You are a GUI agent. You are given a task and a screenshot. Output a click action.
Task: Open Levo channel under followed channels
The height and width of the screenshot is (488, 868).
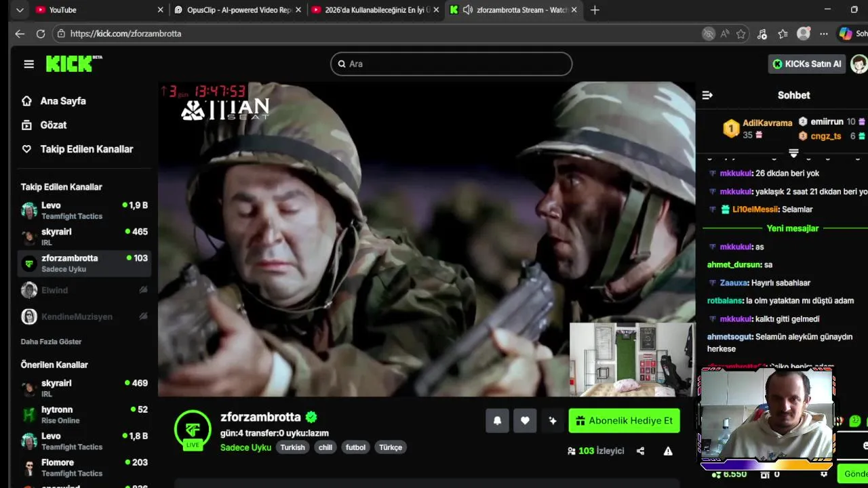(84, 210)
